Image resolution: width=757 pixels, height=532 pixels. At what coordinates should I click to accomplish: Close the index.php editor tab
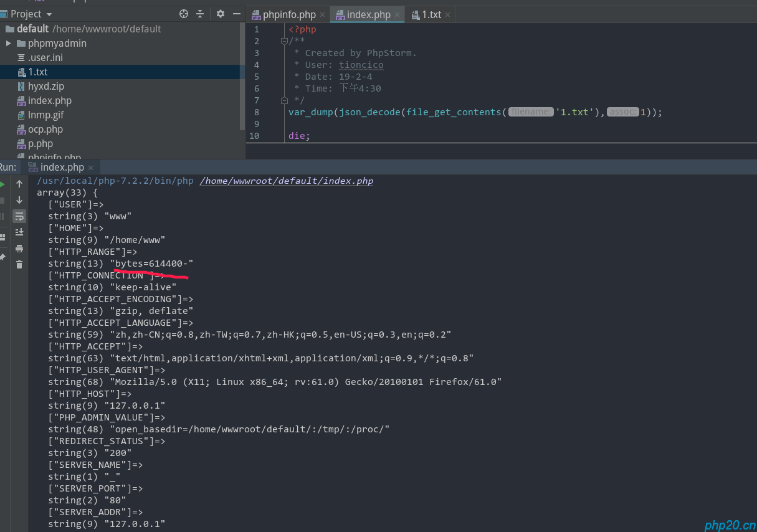click(397, 14)
